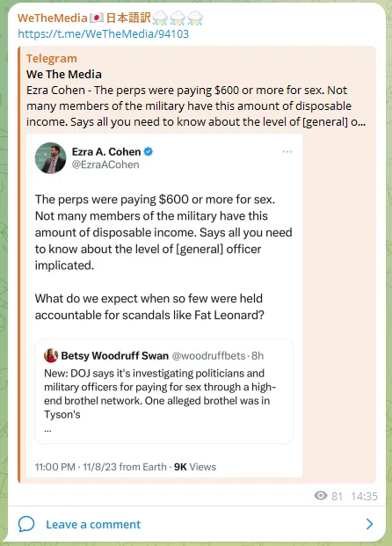Screen dimensions: 392x546
Task: Click the Telegram preview source label
Action: (52, 59)
